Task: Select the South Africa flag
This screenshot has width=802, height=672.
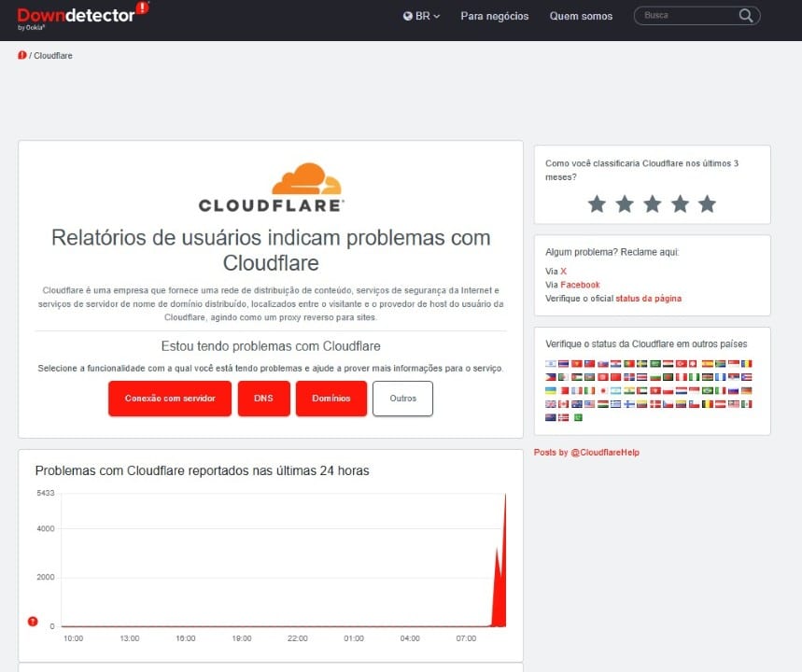Action: point(720,364)
